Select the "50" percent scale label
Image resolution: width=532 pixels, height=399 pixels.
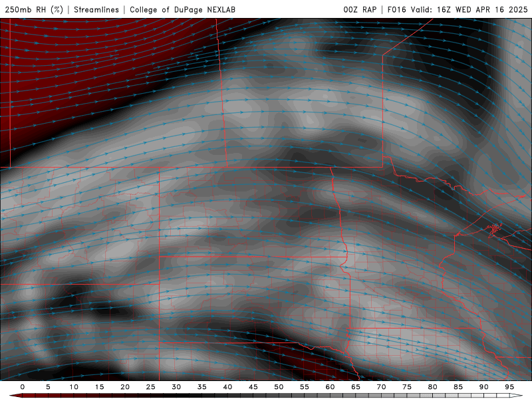[279, 387]
